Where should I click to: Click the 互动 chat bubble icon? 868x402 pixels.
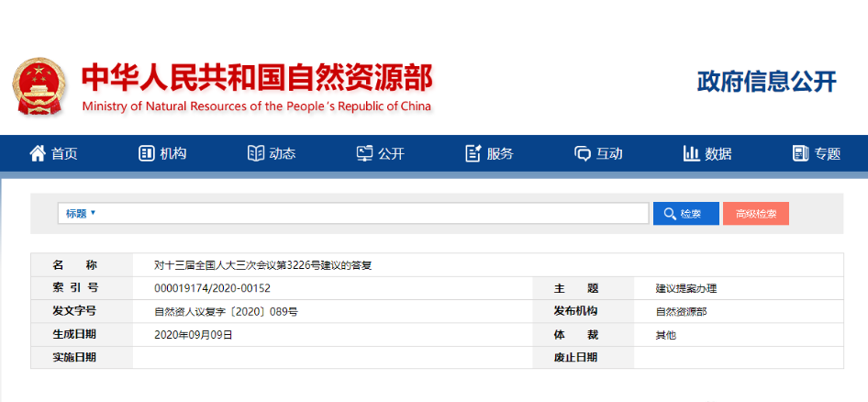[582, 153]
